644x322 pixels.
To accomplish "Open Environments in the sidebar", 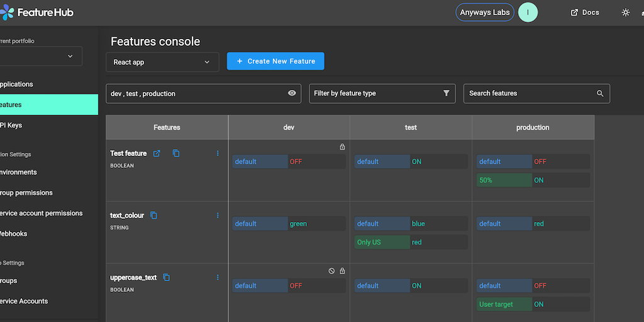I will [x=19, y=172].
